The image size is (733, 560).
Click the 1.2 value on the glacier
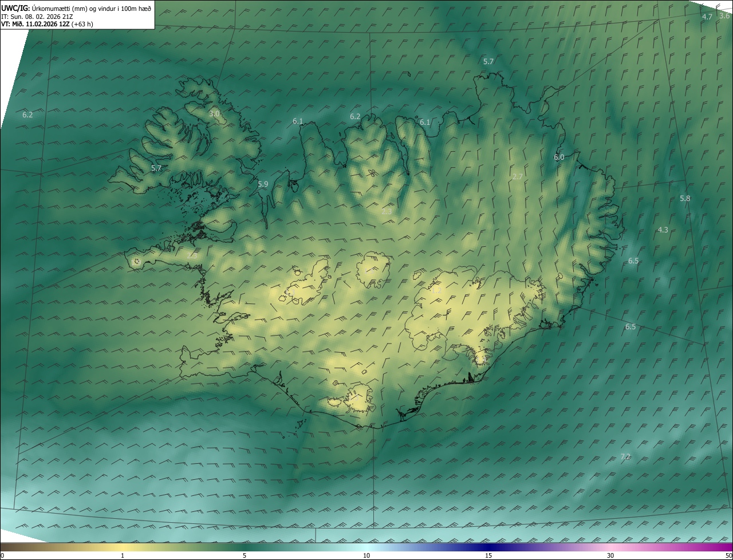point(436,291)
